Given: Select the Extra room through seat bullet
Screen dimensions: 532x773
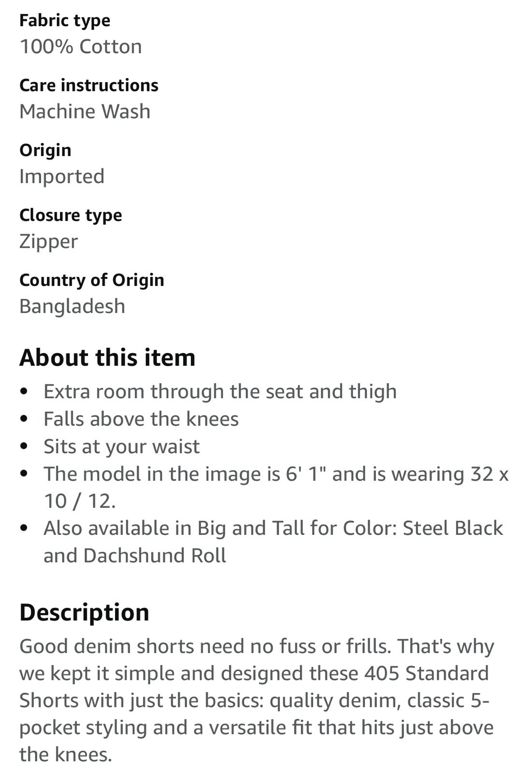Looking at the screenshot, I should click(220, 391).
